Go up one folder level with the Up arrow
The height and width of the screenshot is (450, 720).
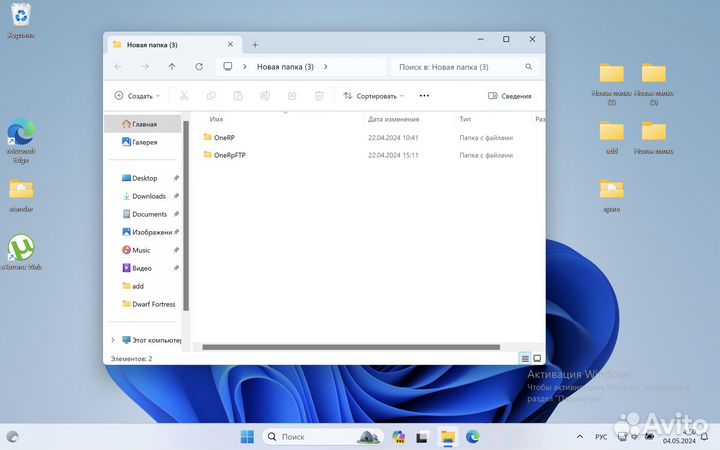(172, 67)
